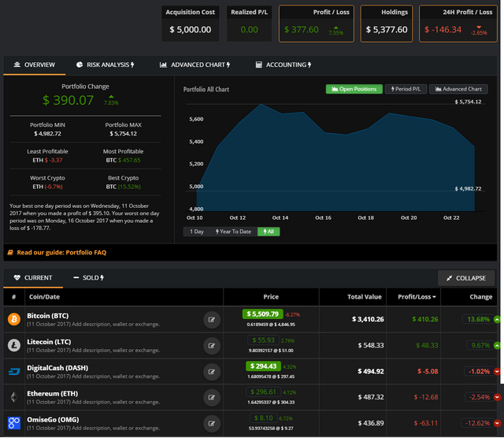Click red down arrow on OmiseGo change
This screenshot has height=438, width=504.
tap(497, 423)
